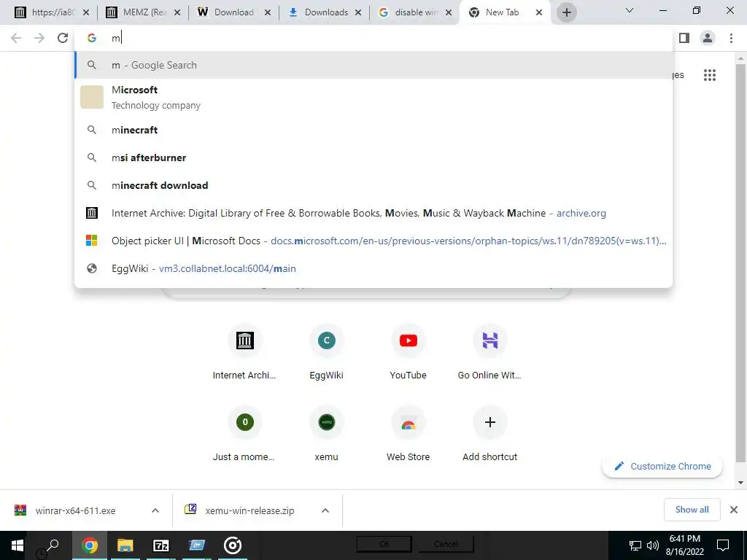This screenshot has width=747, height=560.
Task: Open the Windows Start menu
Action: tap(18, 545)
